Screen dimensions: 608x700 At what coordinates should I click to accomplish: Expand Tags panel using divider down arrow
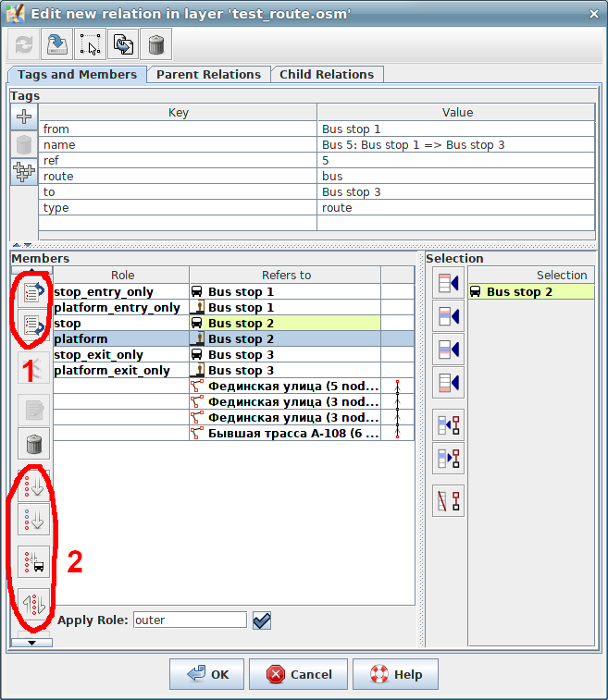point(26,245)
